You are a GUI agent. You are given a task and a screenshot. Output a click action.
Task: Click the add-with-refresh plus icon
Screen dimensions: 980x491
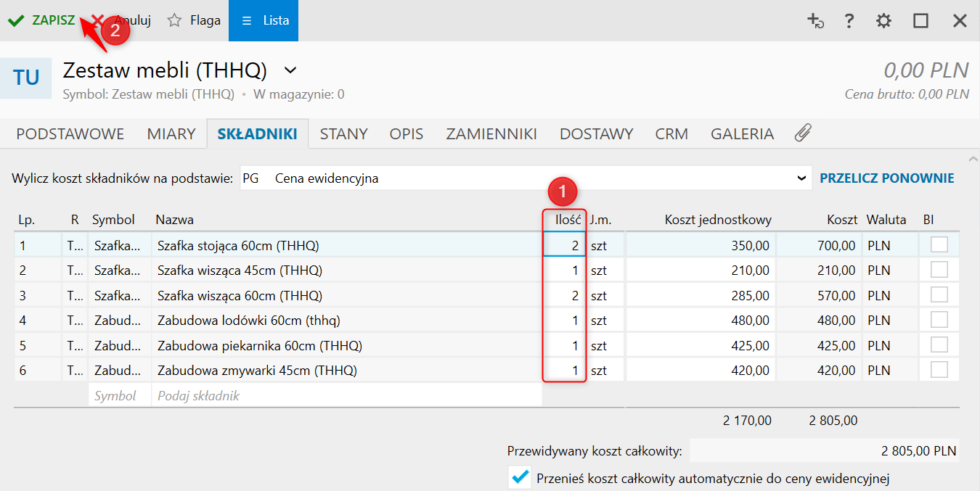click(815, 21)
